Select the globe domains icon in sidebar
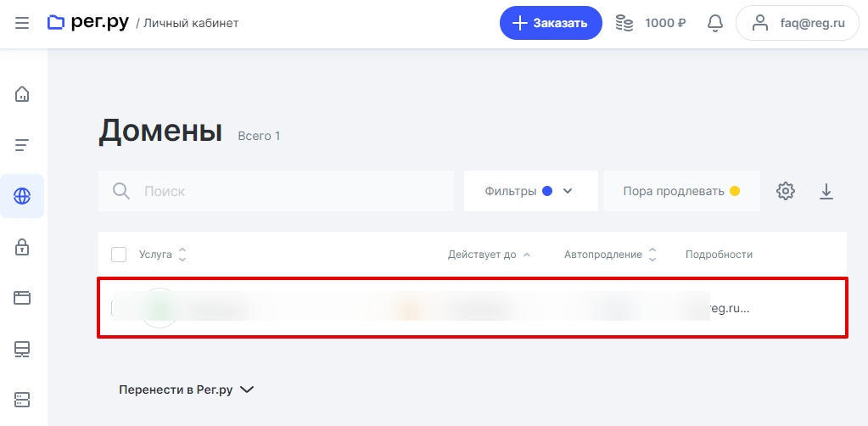The width and height of the screenshot is (868, 426). point(21,196)
